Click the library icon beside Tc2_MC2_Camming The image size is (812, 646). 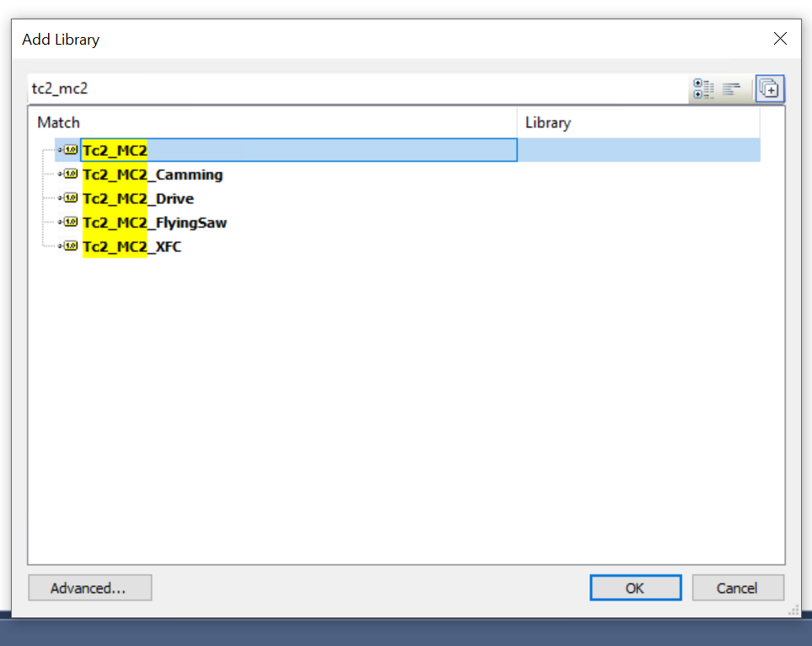coord(67,174)
